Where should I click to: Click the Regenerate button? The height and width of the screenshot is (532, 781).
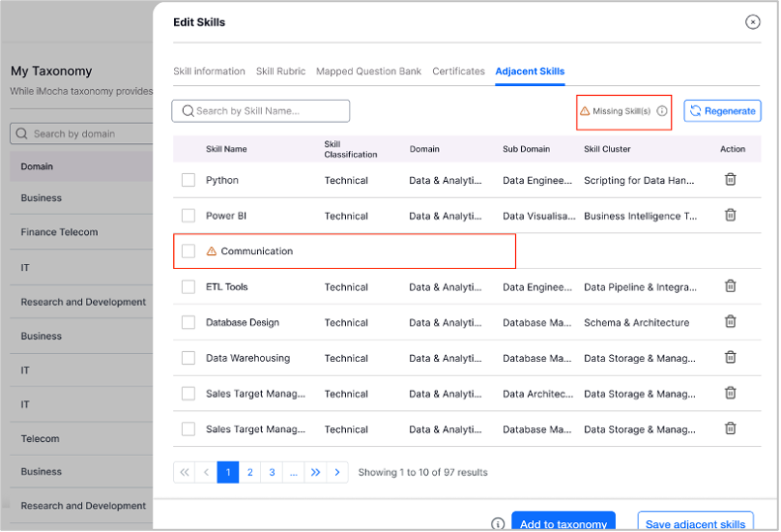pyautogui.click(x=723, y=111)
